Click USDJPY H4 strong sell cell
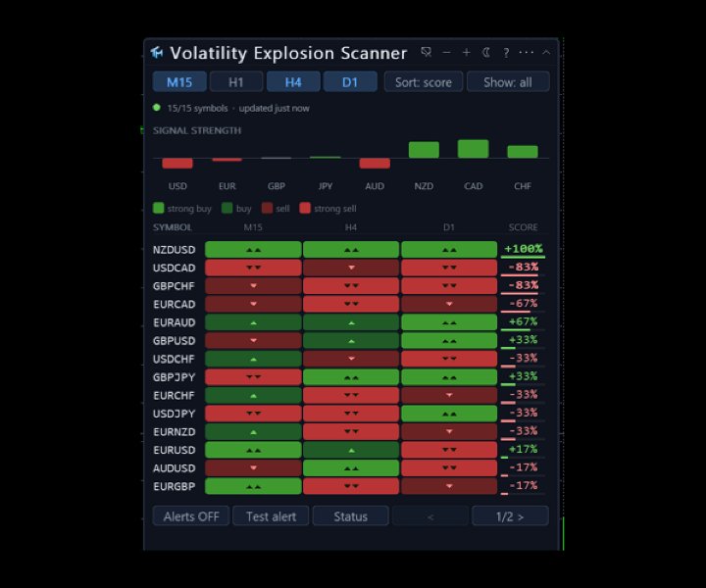 pyautogui.click(x=351, y=414)
